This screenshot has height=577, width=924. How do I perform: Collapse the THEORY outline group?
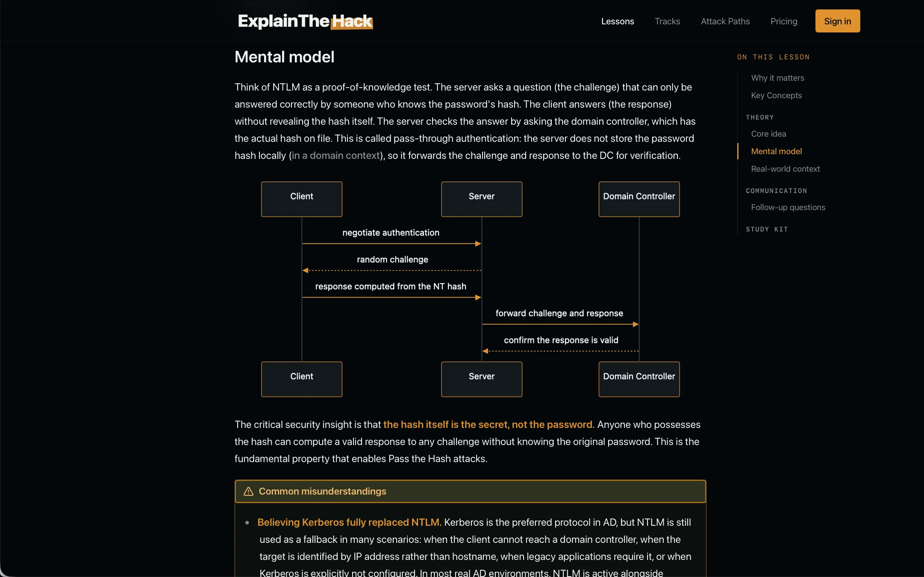point(759,117)
